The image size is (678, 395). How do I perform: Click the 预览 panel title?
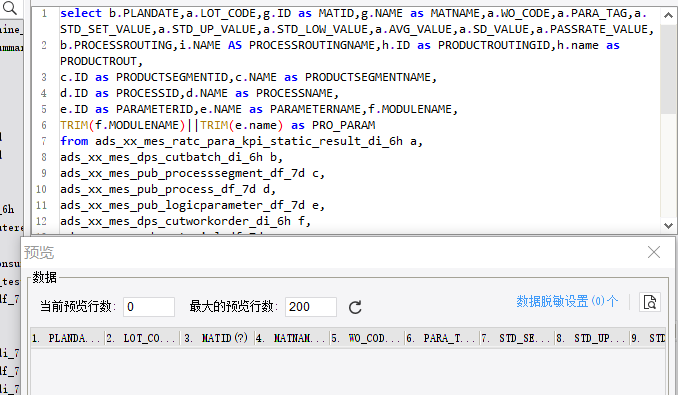[x=39, y=252]
